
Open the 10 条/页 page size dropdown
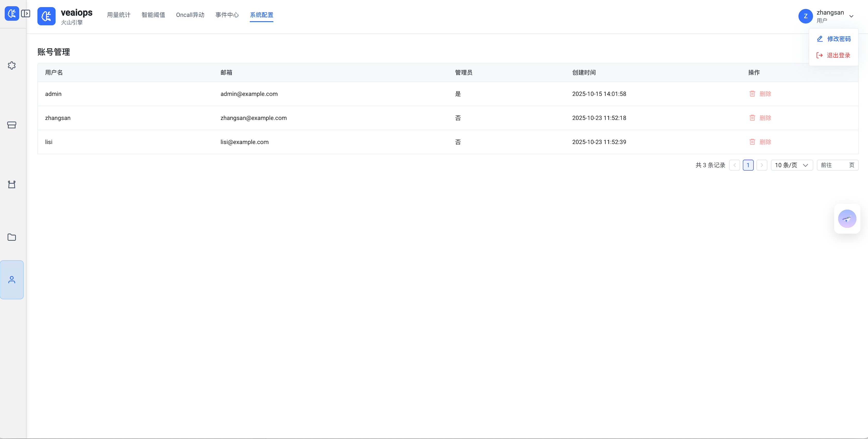(x=791, y=165)
